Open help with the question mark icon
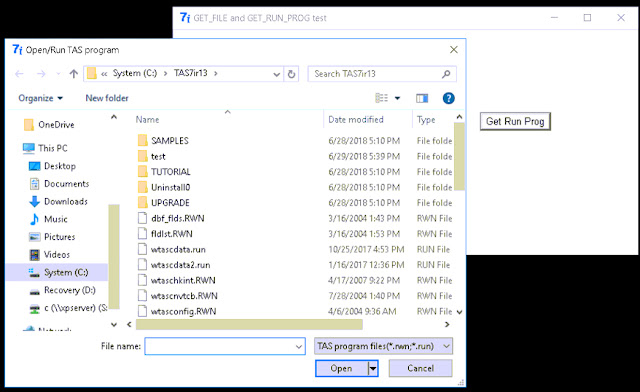The height and width of the screenshot is (392, 640). tap(449, 98)
